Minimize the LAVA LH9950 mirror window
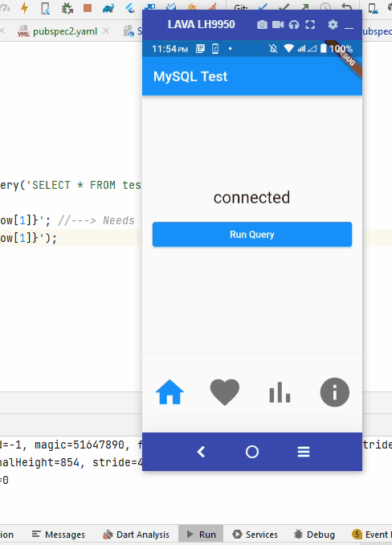This screenshot has height=545, width=392. (x=349, y=27)
